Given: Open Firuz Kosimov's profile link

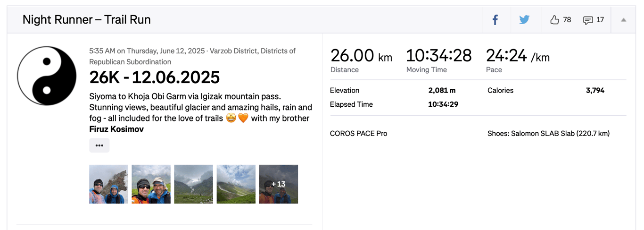Looking at the screenshot, I should (x=116, y=129).
